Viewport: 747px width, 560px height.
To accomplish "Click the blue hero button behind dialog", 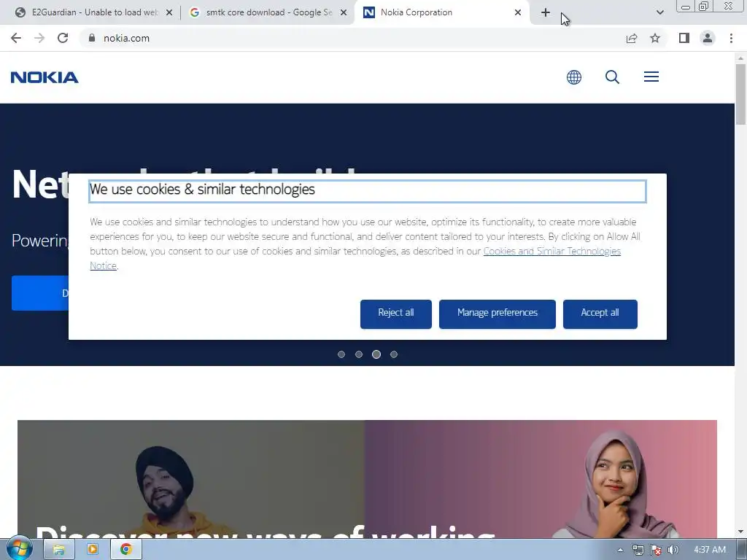I will (40, 293).
